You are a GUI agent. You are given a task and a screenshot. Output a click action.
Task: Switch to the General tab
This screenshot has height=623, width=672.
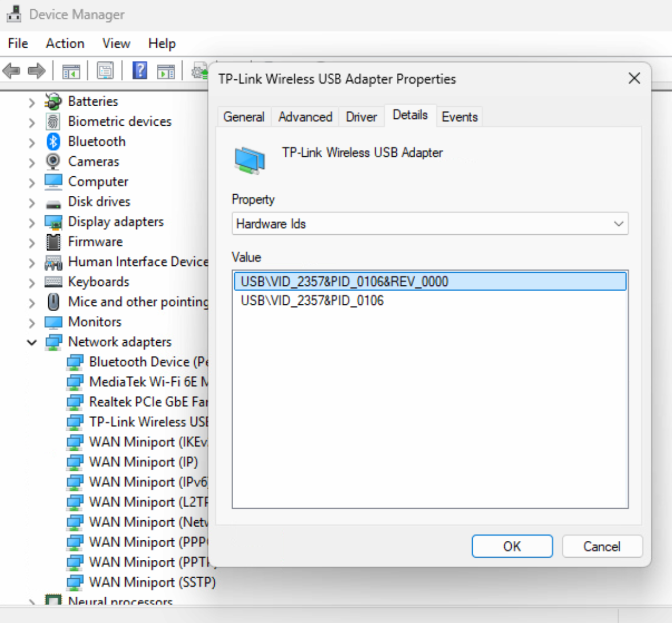tap(244, 117)
